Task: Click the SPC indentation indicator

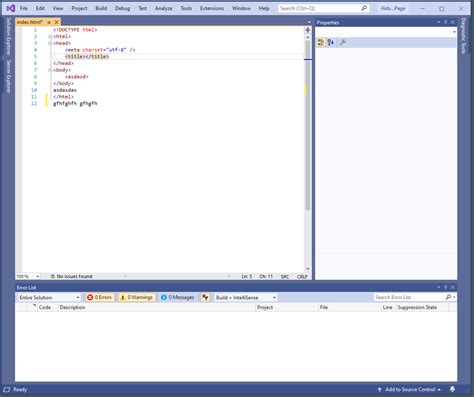Action: click(x=285, y=277)
